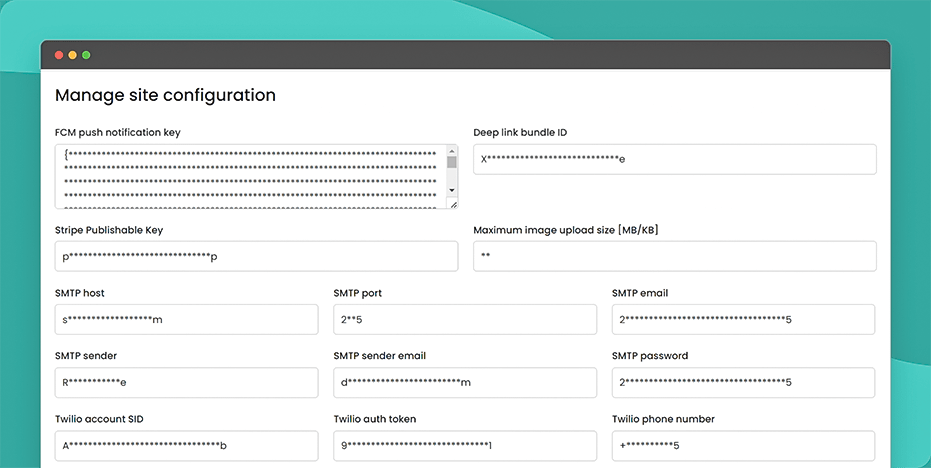Click the Twilio phone number label
Viewport: 931px width, 468px height.
(x=663, y=419)
